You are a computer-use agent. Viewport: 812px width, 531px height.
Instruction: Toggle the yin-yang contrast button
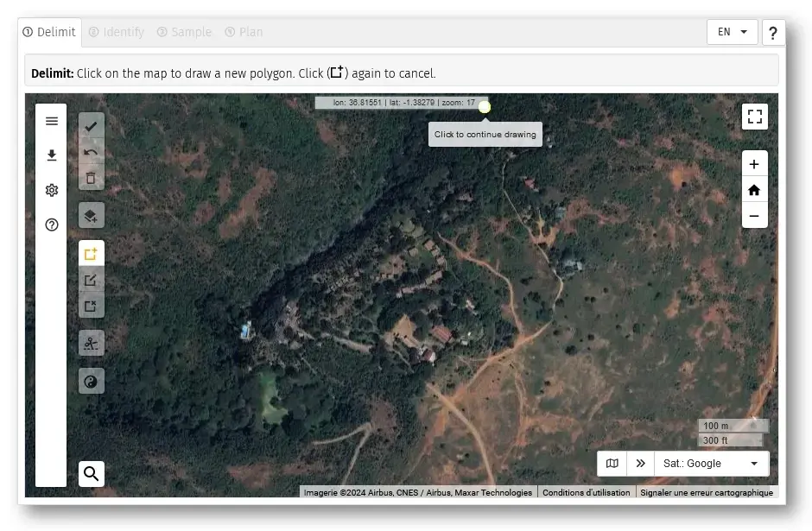coord(91,381)
